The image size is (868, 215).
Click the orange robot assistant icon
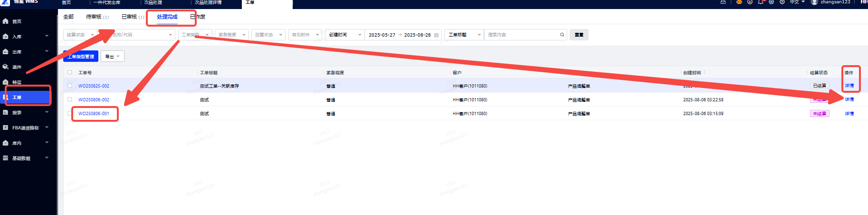click(739, 2)
